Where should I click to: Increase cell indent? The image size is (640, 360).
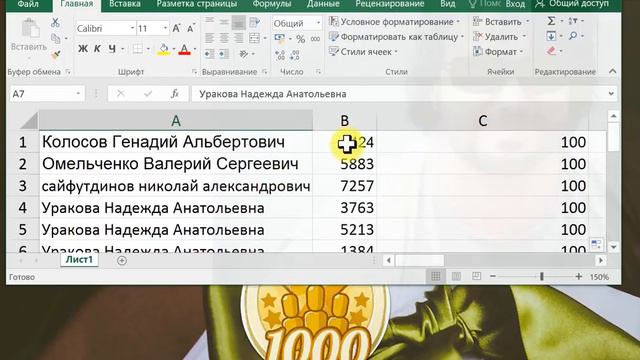click(224, 54)
